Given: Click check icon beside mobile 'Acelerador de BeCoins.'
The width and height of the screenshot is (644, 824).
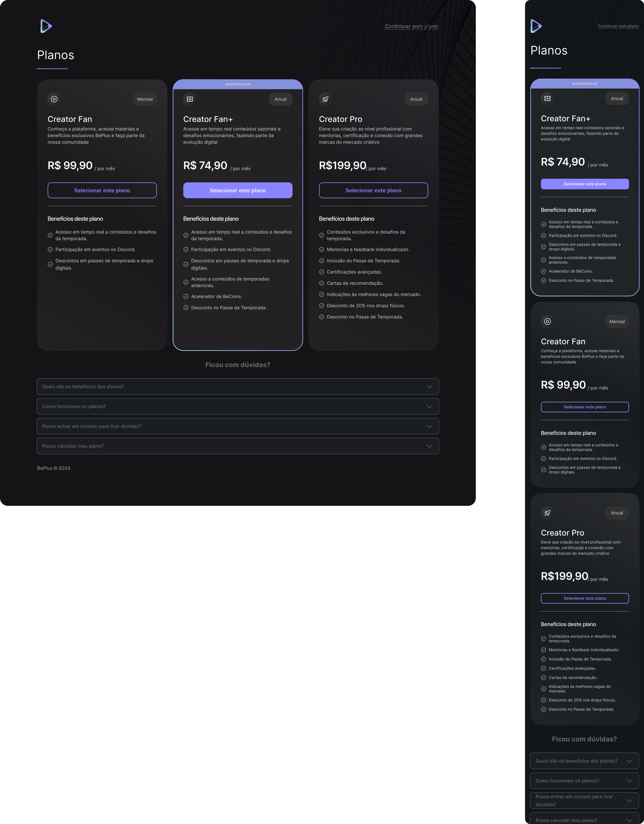Looking at the screenshot, I should point(544,271).
